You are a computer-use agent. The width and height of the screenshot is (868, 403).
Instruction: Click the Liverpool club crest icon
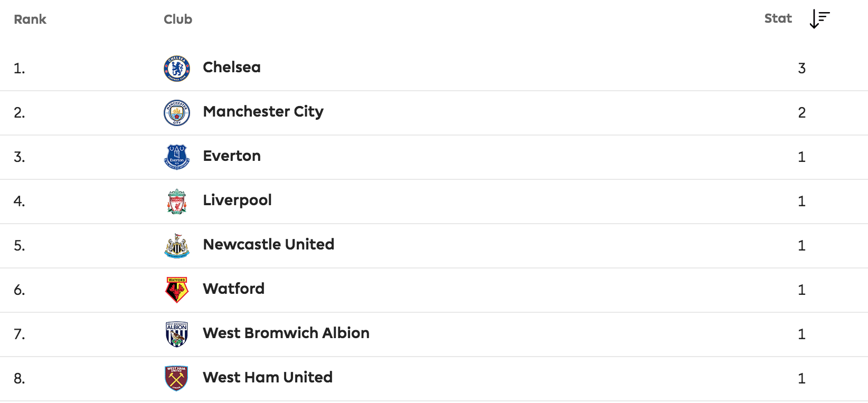(177, 201)
